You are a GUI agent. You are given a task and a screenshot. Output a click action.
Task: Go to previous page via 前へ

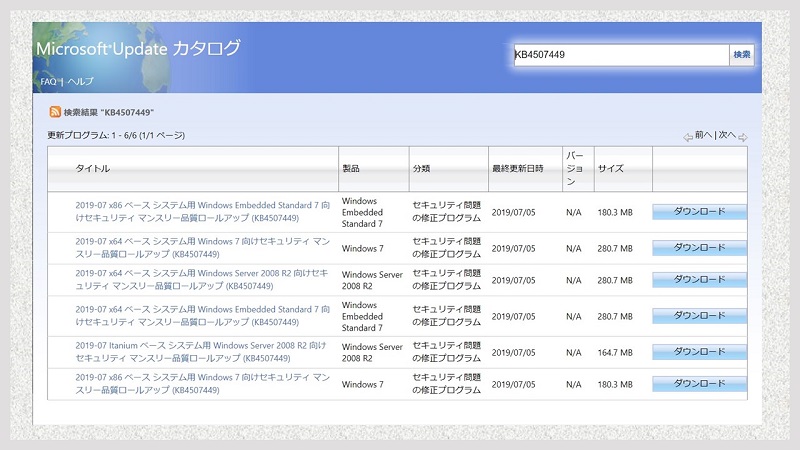click(703, 135)
